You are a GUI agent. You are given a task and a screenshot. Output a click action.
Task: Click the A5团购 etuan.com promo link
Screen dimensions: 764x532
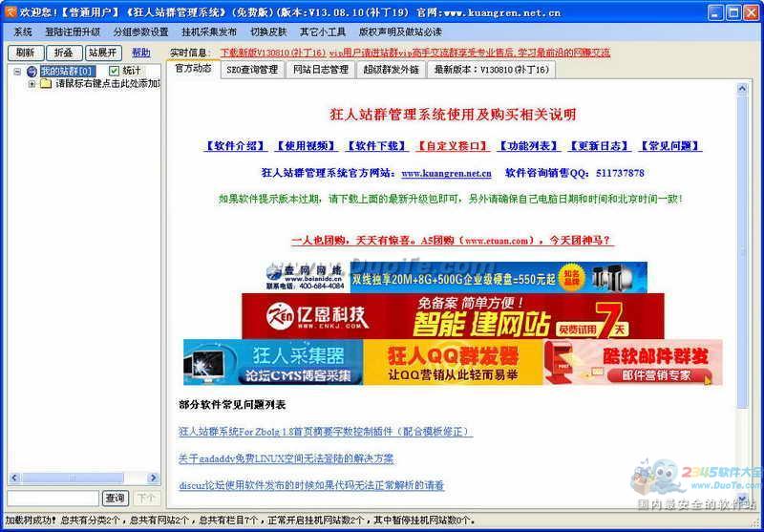[453, 240]
